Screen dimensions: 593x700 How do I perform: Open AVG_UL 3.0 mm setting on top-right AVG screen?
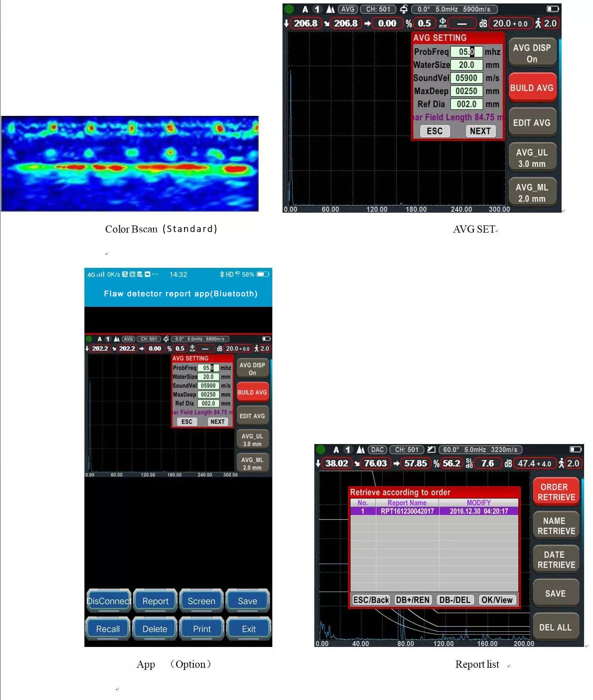[x=532, y=158]
